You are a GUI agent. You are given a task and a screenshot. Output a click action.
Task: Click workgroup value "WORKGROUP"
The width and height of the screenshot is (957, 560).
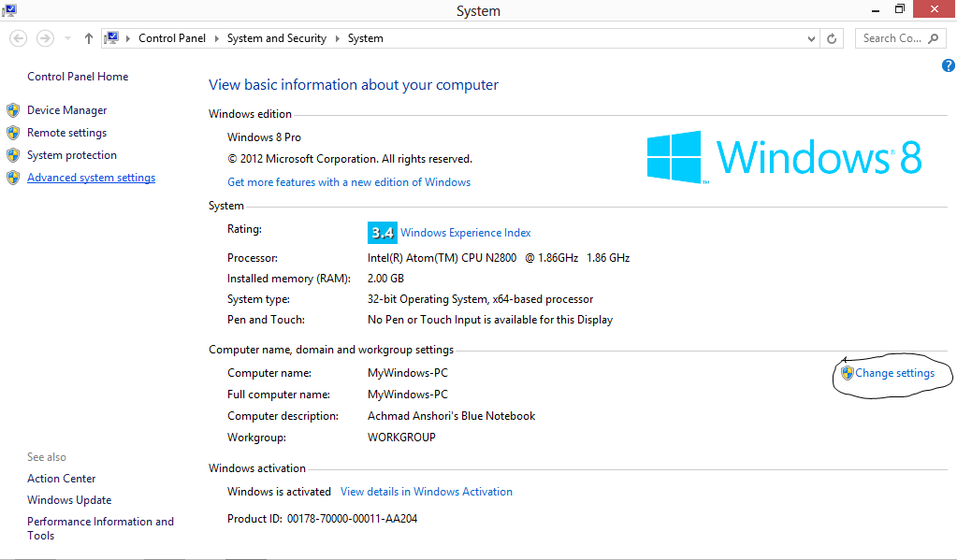[x=401, y=438]
